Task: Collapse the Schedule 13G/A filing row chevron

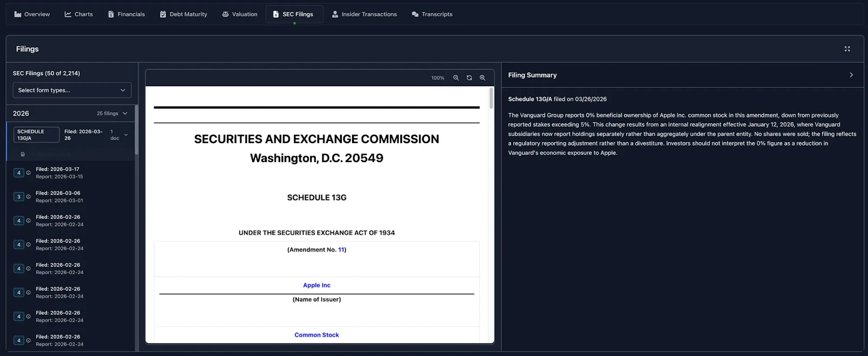Action: pyautogui.click(x=126, y=135)
